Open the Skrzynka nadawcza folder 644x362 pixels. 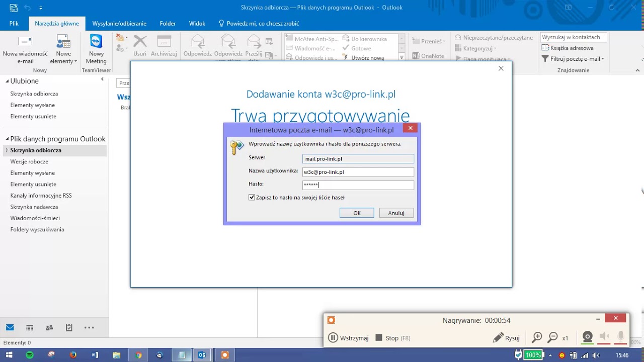[x=34, y=207]
